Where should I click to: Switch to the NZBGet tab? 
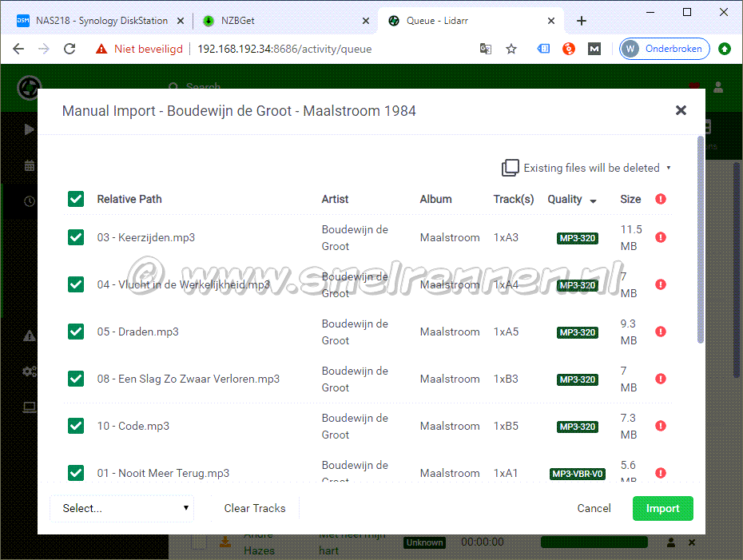pyautogui.click(x=237, y=21)
